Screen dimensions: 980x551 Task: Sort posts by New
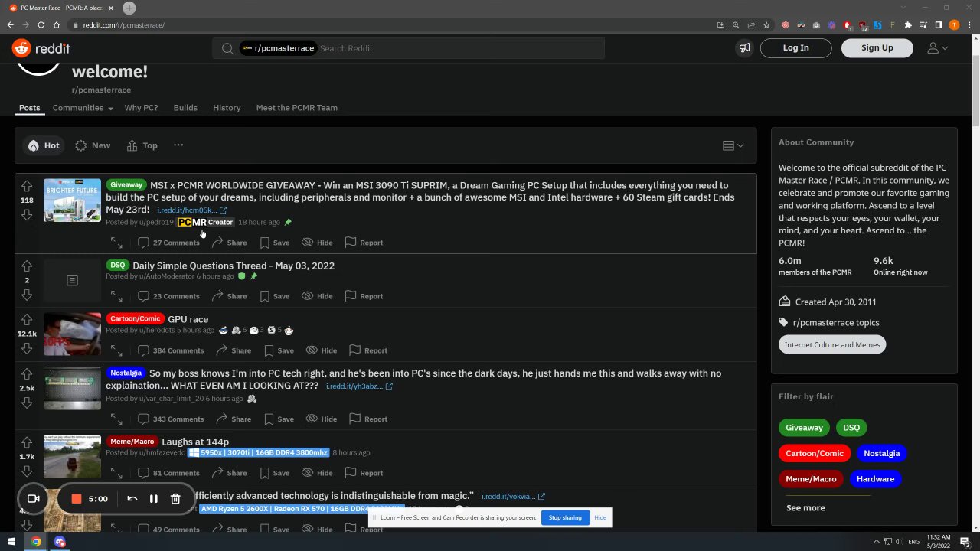coord(93,145)
